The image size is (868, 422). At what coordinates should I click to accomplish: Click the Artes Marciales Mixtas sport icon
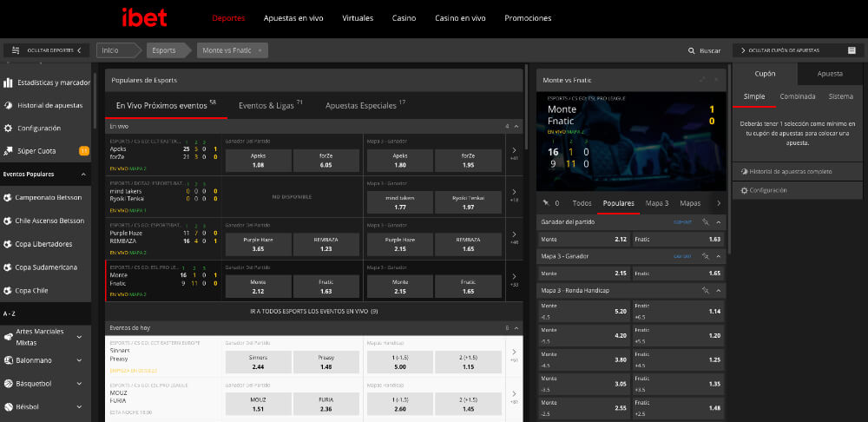tap(8, 337)
